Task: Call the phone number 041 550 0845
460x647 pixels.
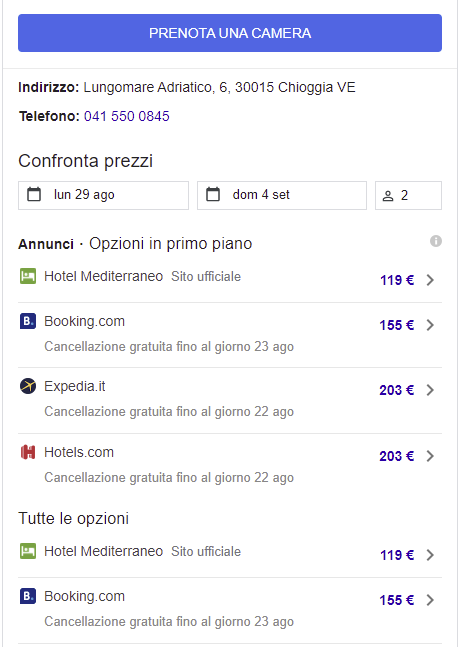Action: pyautogui.click(x=127, y=116)
